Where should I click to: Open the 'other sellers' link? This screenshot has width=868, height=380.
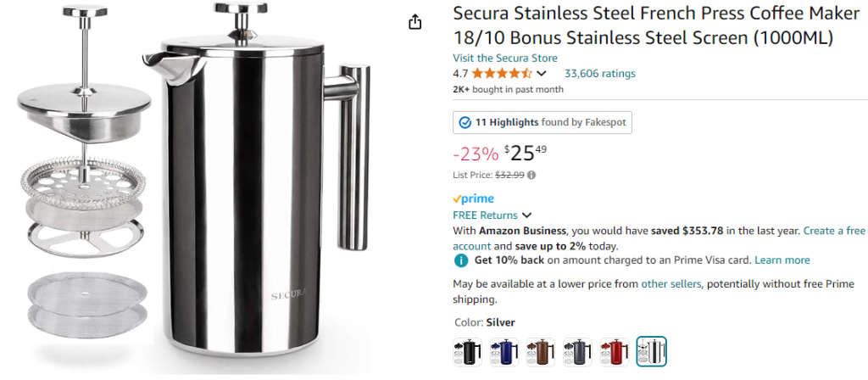point(671,284)
